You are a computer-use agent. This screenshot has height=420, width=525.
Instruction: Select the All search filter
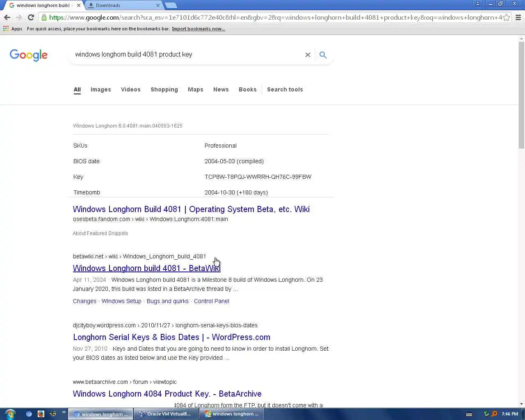click(77, 89)
